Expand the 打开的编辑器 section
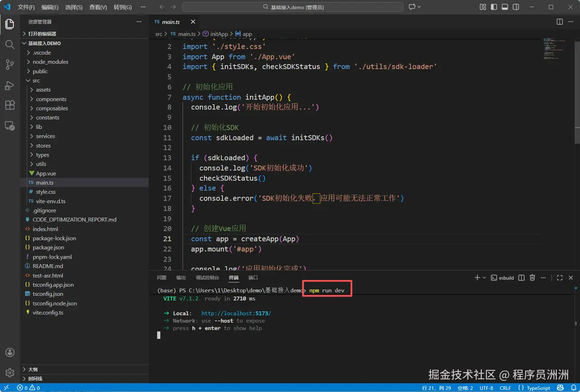The image size is (580, 392). pos(84,34)
